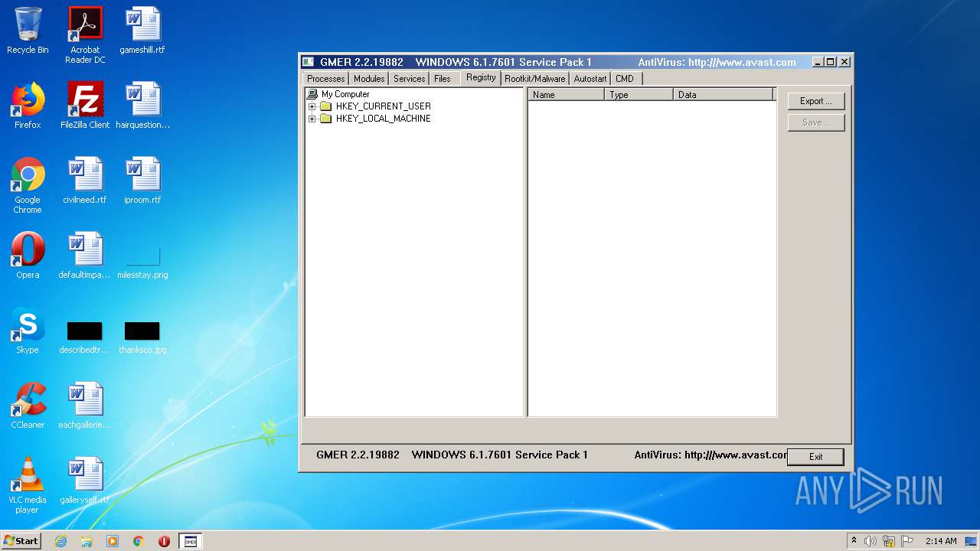Click the Save button

click(816, 122)
